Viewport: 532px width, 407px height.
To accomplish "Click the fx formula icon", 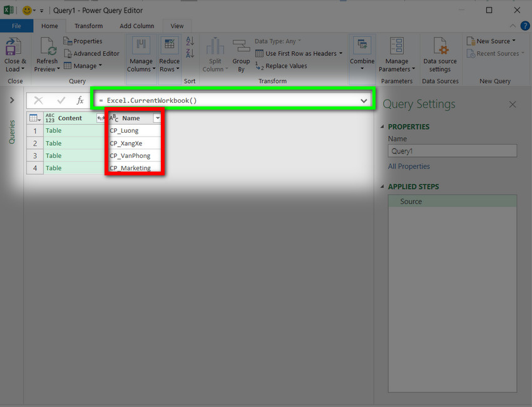I will point(80,100).
